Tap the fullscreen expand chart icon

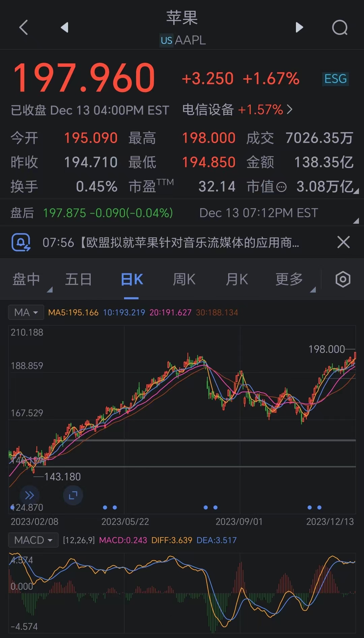tap(73, 495)
